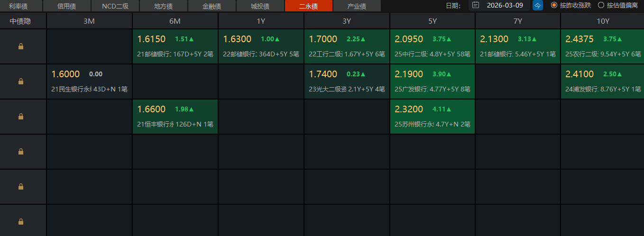The width and height of the screenshot is (644, 236).
Task: Open the 25苏州银行永续 cell at 2.3200
Action: [x=432, y=117]
